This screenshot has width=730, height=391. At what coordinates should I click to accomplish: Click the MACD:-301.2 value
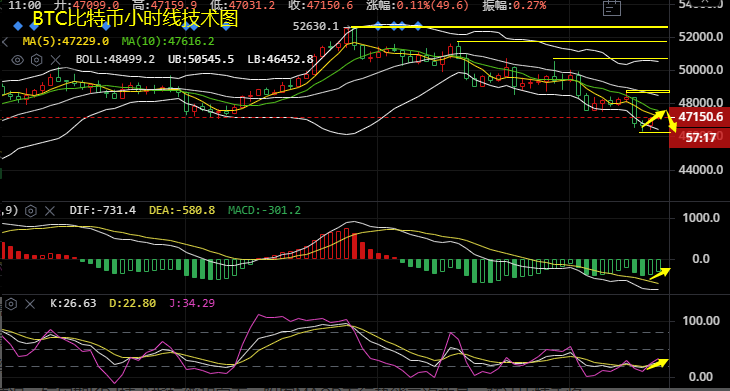(264, 210)
